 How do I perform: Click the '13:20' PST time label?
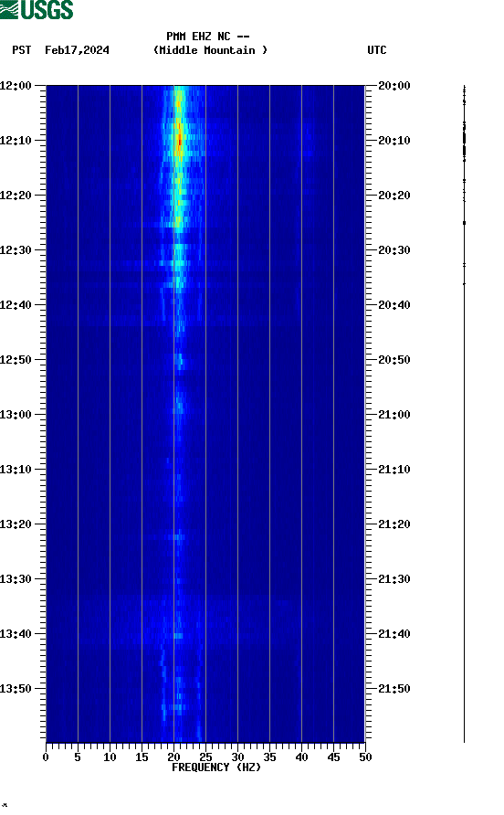(x=16, y=524)
